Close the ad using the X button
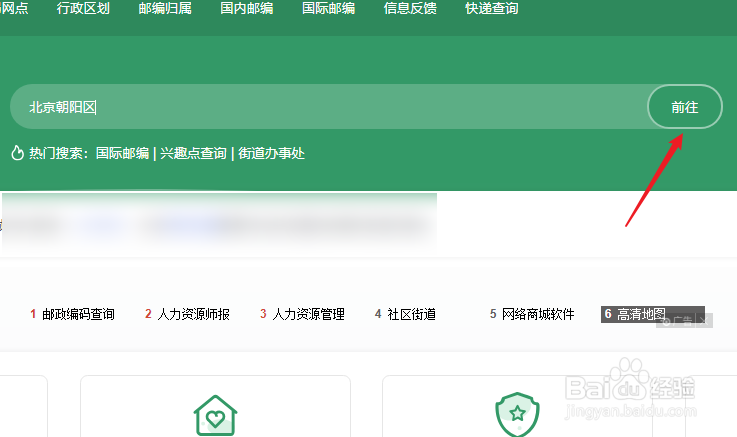Image resolution: width=737 pixels, height=437 pixels. click(704, 321)
